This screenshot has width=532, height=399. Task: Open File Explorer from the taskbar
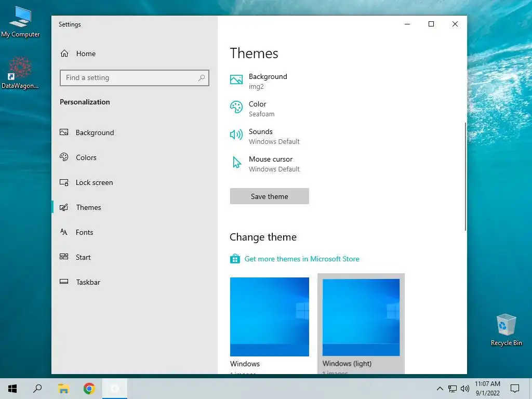63,389
